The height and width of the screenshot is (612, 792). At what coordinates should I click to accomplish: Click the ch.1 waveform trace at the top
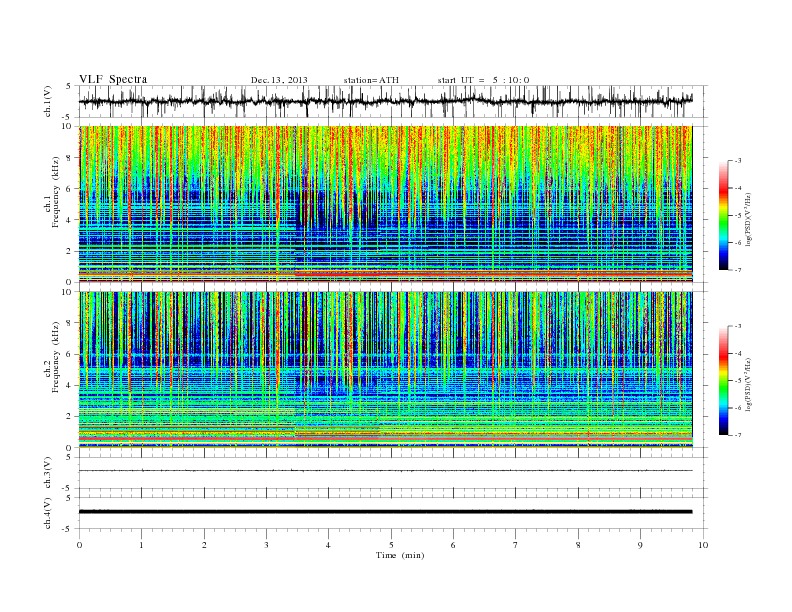pyautogui.click(x=385, y=101)
